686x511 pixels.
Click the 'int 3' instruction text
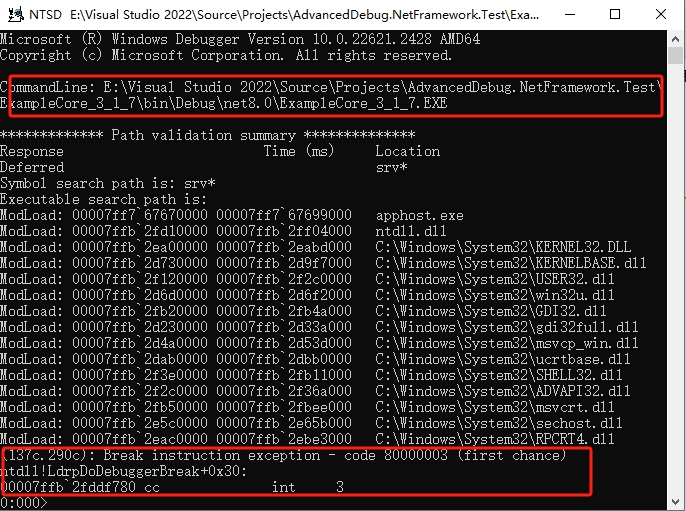pos(308,487)
